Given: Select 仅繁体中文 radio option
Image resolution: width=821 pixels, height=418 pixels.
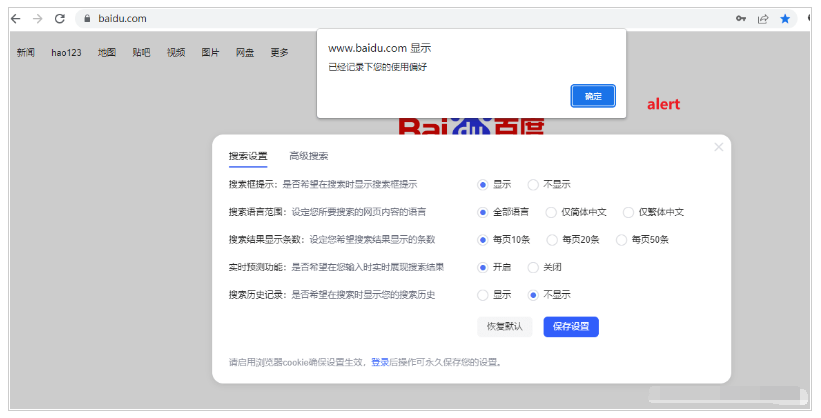Looking at the screenshot, I should click(x=628, y=212).
